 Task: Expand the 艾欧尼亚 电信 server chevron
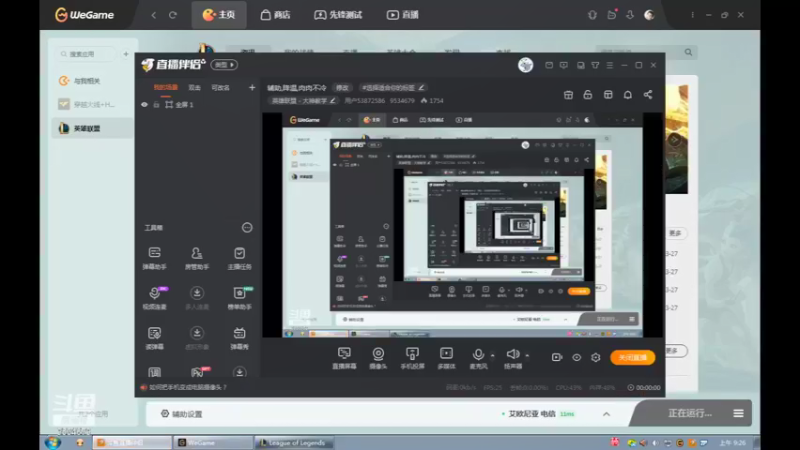pos(606,414)
